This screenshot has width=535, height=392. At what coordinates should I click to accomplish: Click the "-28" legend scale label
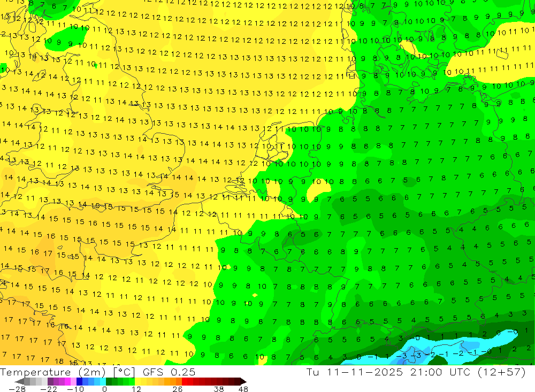[x=17, y=389]
